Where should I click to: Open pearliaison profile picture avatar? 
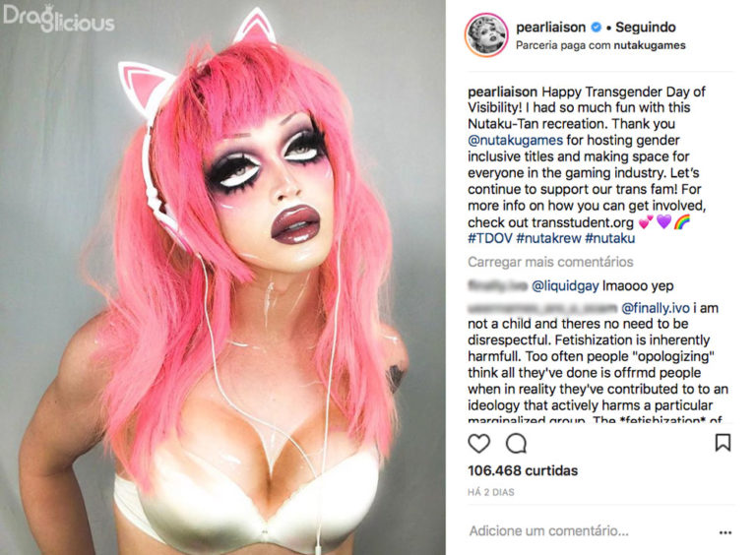(486, 34)
